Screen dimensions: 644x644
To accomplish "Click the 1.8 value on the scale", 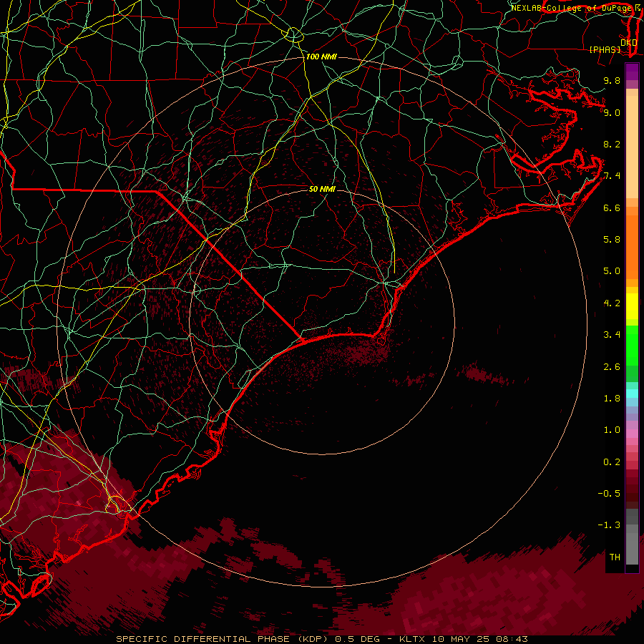I will coord(612,399).
